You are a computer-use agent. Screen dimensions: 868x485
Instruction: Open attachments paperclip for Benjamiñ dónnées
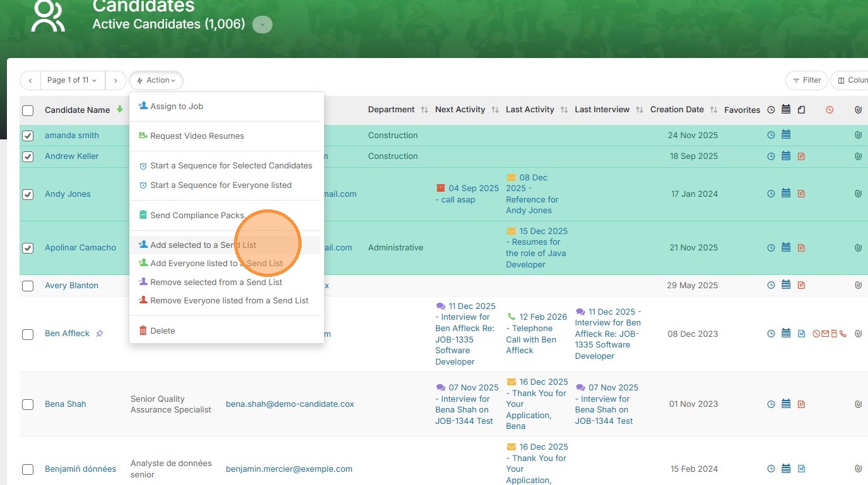(x=858, y=469)
